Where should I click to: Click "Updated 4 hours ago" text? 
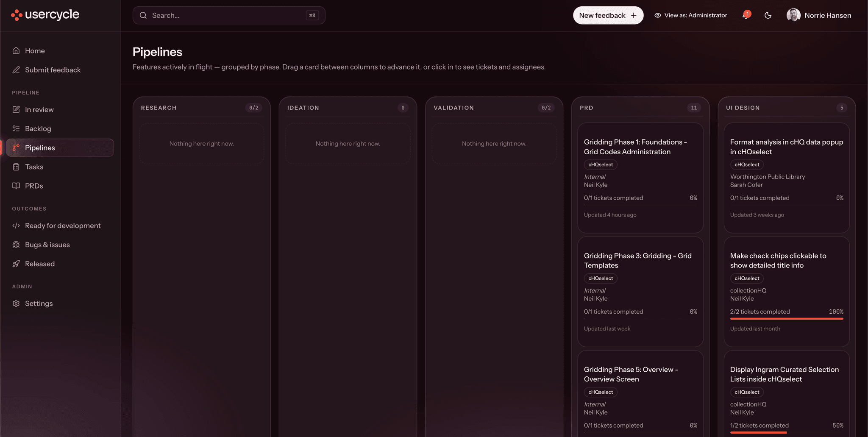pos(610,215)
